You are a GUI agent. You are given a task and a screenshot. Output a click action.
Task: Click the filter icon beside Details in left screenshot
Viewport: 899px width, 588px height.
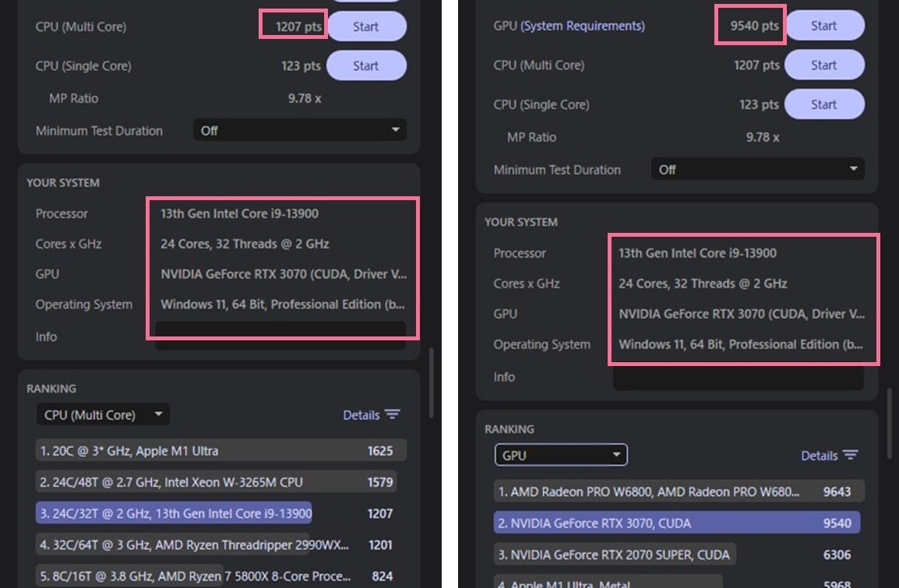[392, 414]
